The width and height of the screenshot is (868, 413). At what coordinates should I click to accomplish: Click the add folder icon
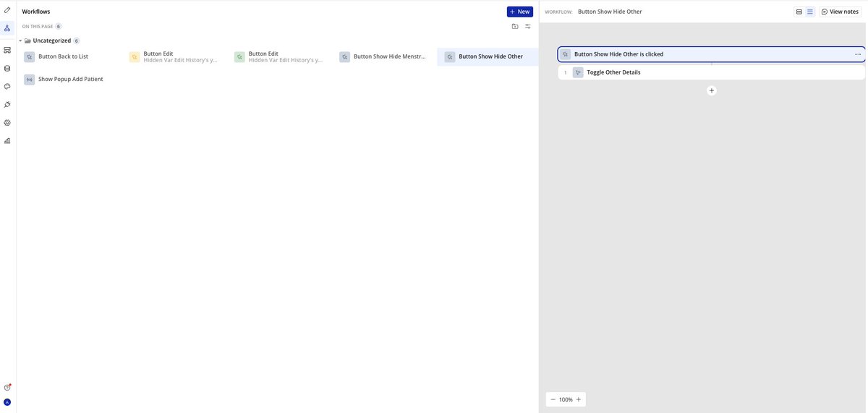click(515, 26)
